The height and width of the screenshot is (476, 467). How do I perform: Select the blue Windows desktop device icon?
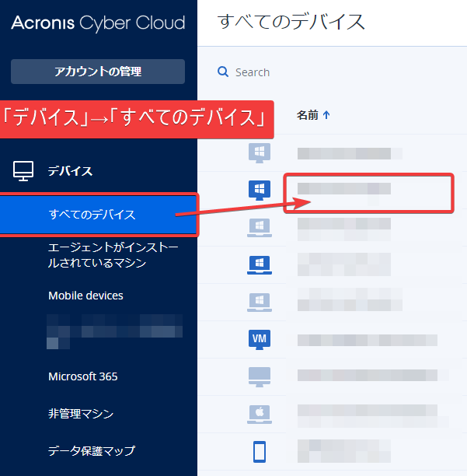pos(259,189)
